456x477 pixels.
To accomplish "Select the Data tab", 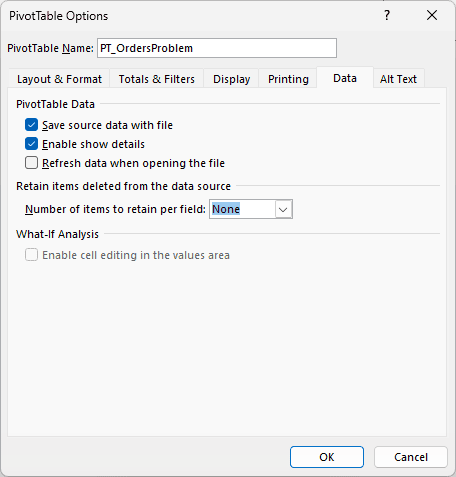I will (x=345, y=78).
